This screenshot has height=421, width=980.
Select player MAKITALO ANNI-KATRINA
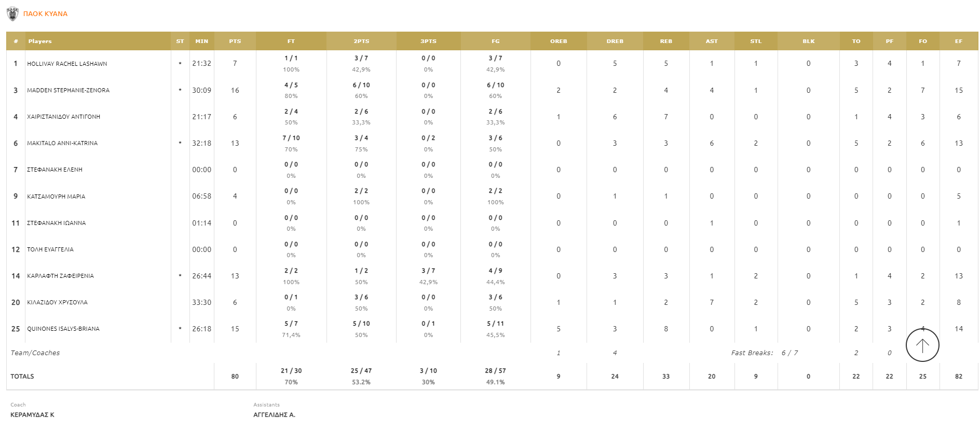tap(62, 143)
